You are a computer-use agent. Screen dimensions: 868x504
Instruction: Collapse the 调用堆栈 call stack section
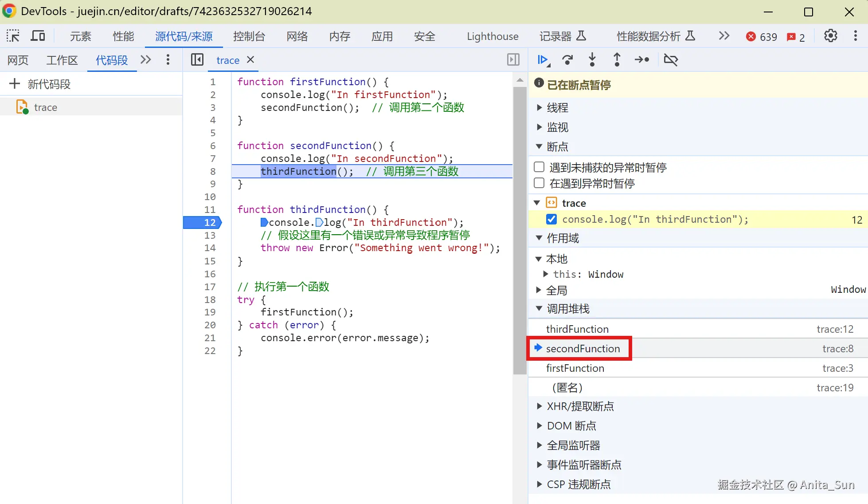tap(567, 309)
